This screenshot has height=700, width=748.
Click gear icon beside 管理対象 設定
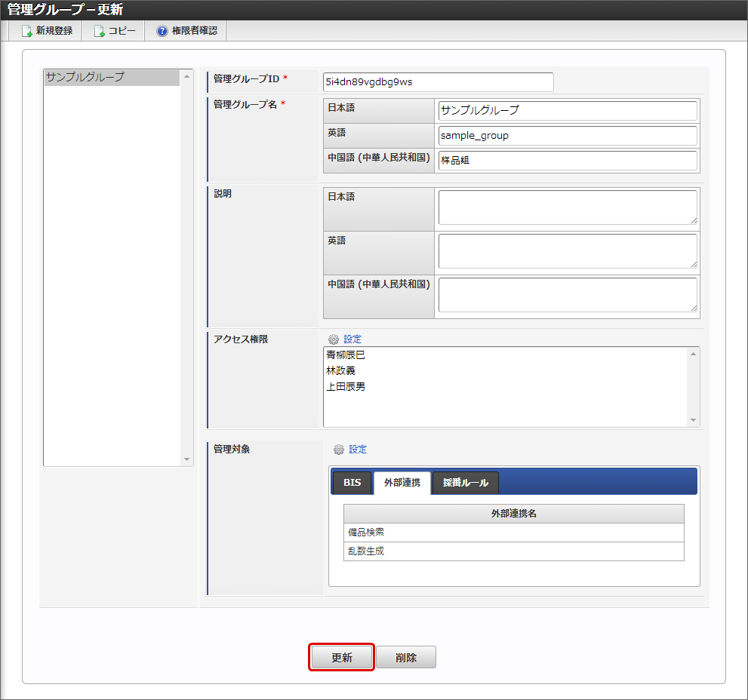click(339, 450)
